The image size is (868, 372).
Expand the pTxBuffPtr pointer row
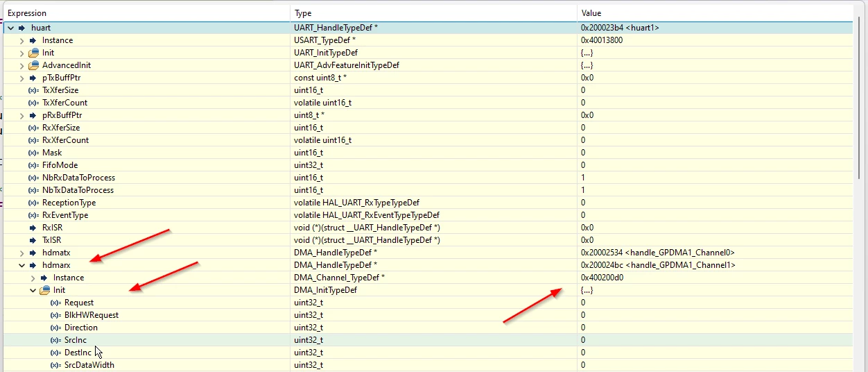point(21,78)
